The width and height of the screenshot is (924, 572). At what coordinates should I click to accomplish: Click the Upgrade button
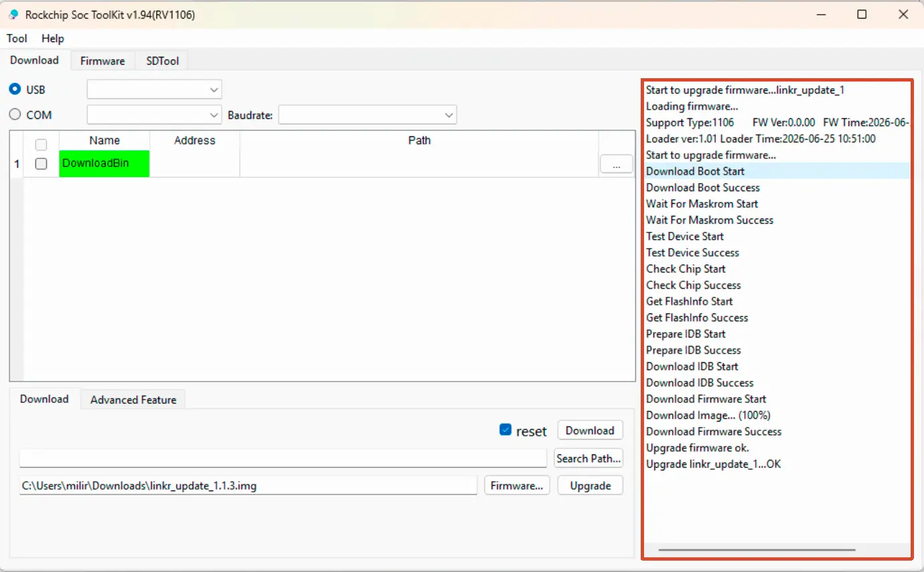591,486
